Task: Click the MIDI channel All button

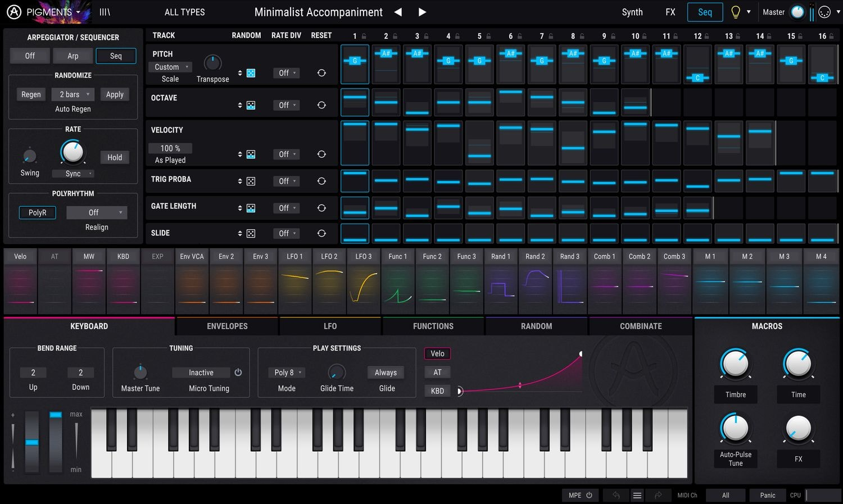Action: [x=726, y=495]
